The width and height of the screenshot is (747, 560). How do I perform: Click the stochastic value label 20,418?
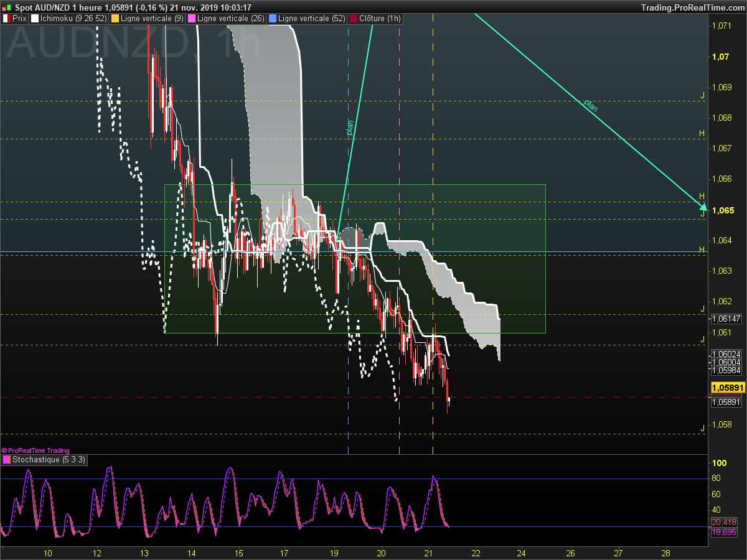click(x=723, y=522)
